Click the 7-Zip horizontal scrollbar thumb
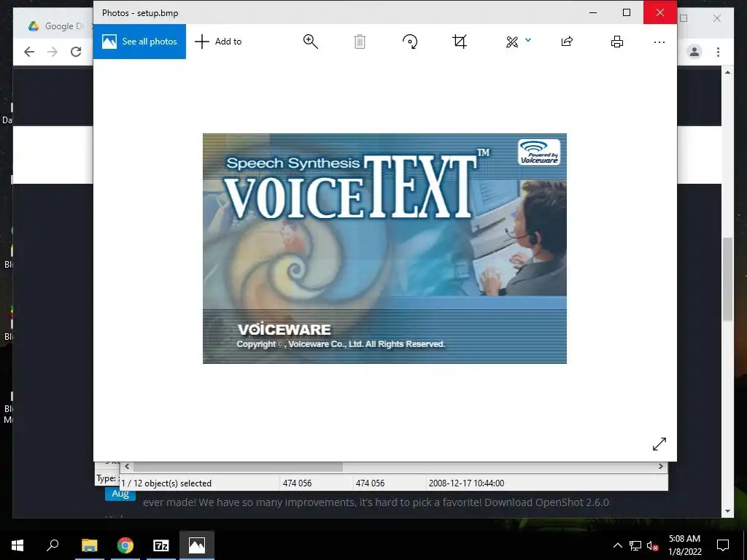 coord(237,466)
